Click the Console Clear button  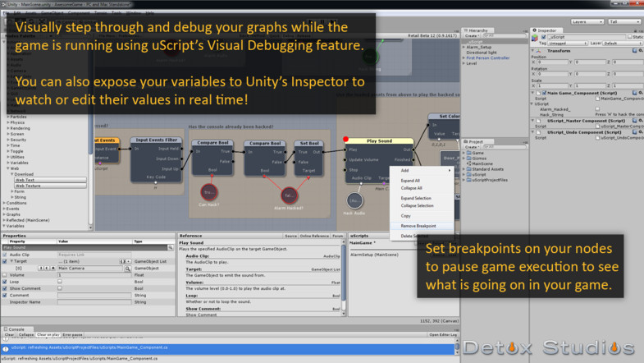(9, 335)
